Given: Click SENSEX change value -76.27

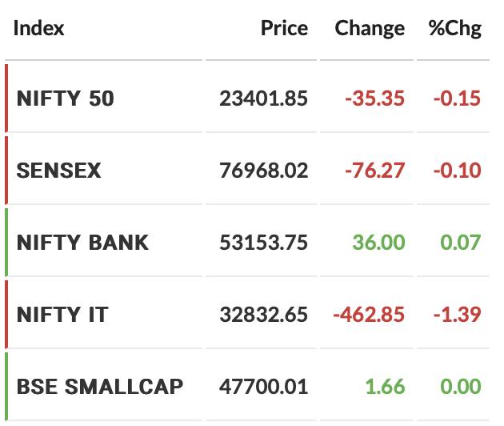Looking at the screenshot, I should click(374, 171).
